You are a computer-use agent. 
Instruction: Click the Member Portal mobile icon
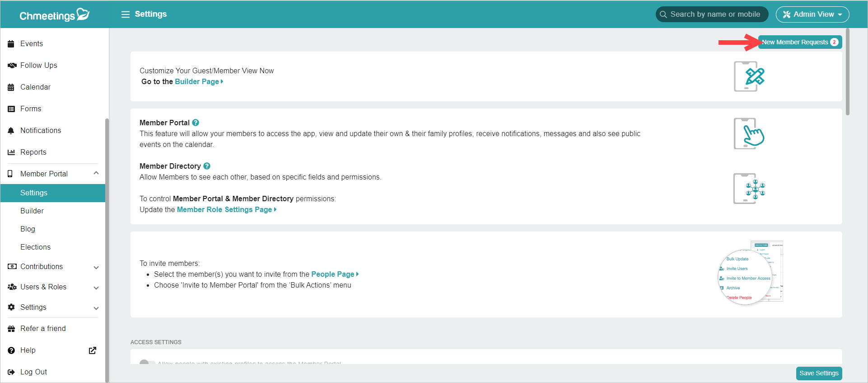click(10, 174)
